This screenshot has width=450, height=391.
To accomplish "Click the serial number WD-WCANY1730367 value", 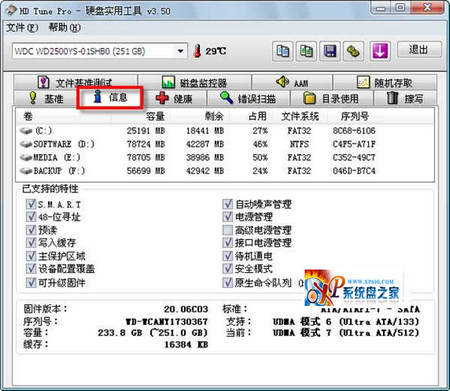I will (167, 322).
